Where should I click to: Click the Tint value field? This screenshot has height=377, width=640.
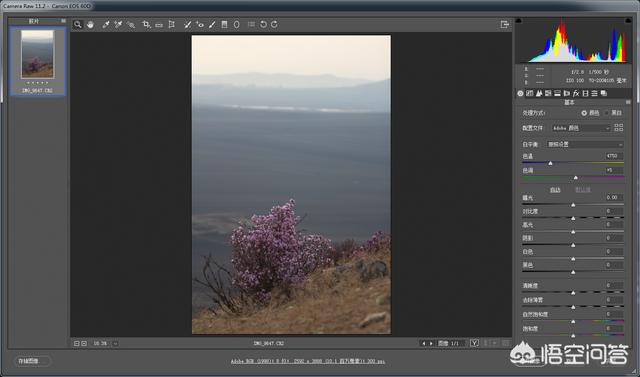(613, 170)
